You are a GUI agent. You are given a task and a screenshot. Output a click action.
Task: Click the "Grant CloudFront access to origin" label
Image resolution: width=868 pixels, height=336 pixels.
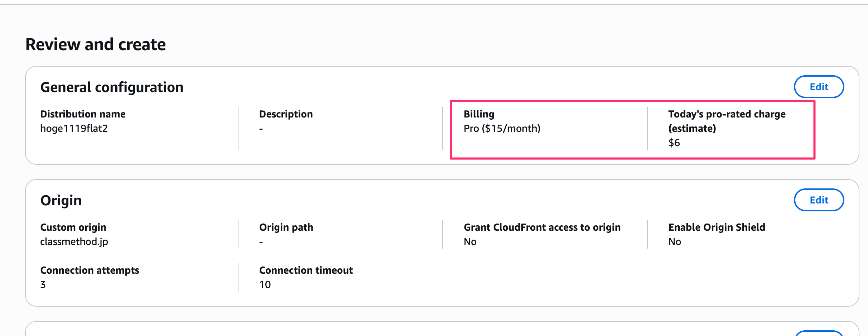point(542,227)
